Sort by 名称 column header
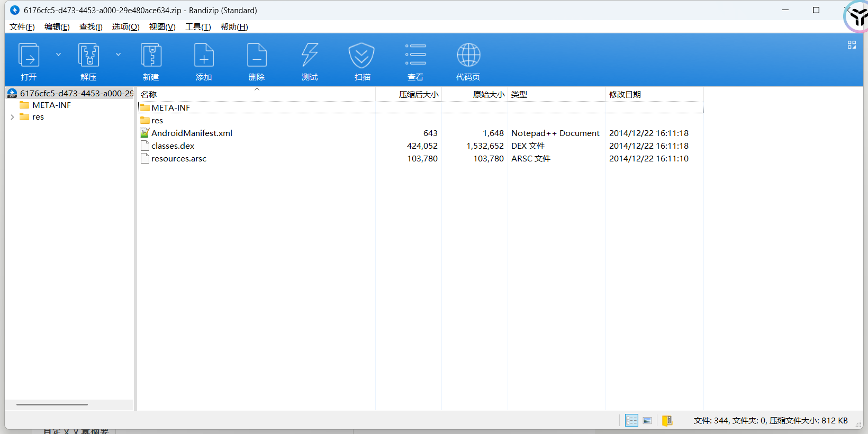This screenshot has width=868, height=434. pos(256,94)
